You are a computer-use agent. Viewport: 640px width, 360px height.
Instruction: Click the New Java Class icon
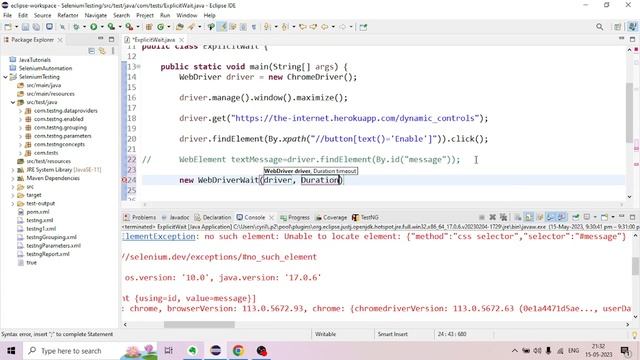[x=160, y=27]
